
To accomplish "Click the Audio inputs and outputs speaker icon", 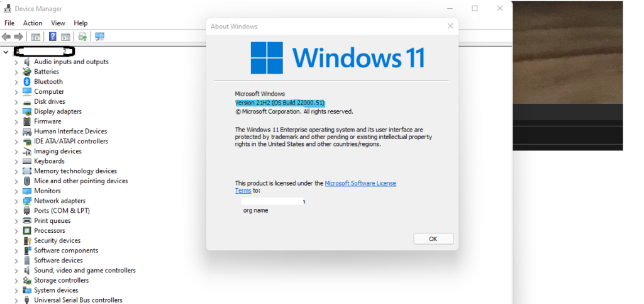I will coord(26,62).
